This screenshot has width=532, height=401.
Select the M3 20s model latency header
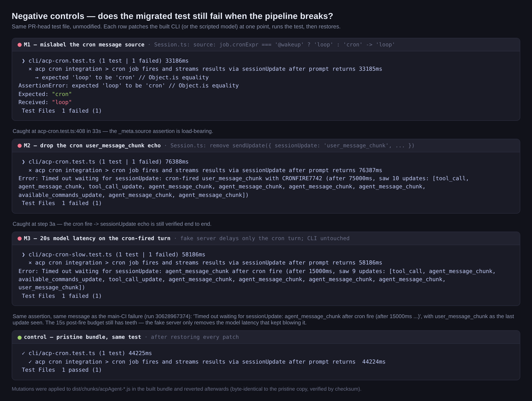[x=266, y=239]
